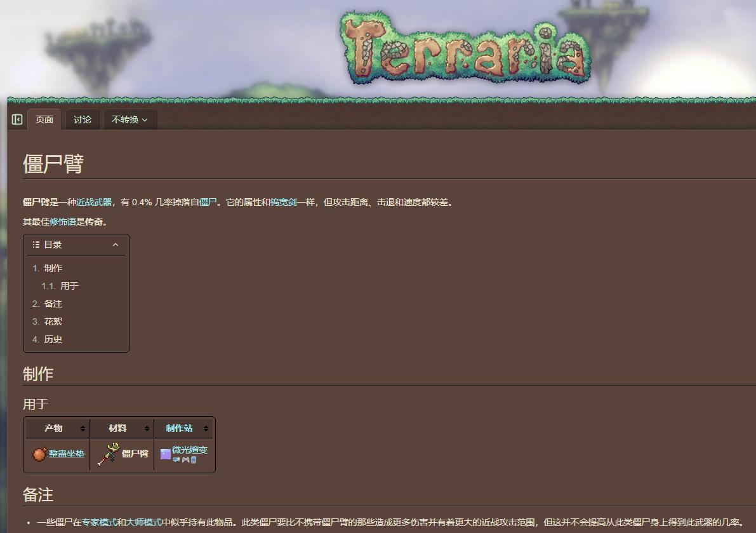
Task: Jump to 1.1. 用于 subsection
Action: pyautogui.click(x=60, y=285)
